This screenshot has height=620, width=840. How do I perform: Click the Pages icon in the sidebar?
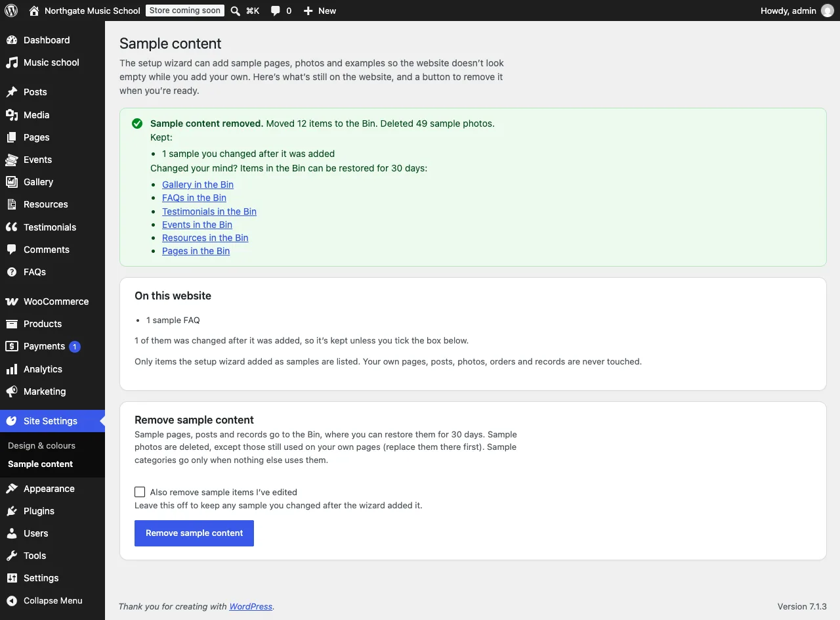[x=12, y=137]
